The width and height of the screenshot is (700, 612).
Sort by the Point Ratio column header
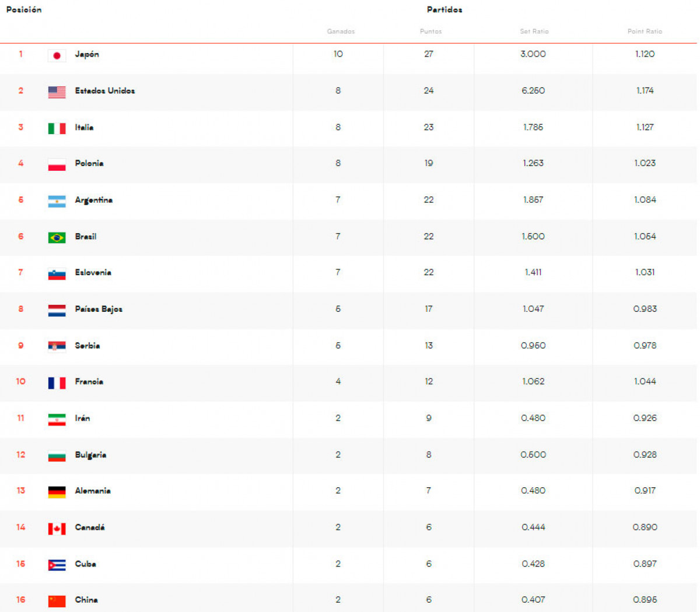(645, 31)
